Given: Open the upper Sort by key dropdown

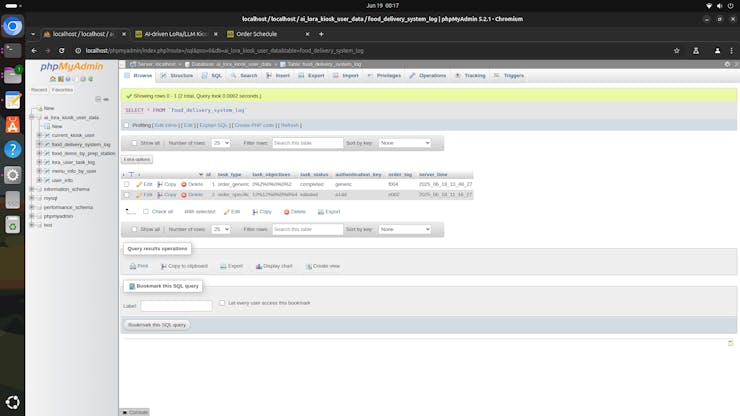Looking at the screenshot, I should coord(404,143).
